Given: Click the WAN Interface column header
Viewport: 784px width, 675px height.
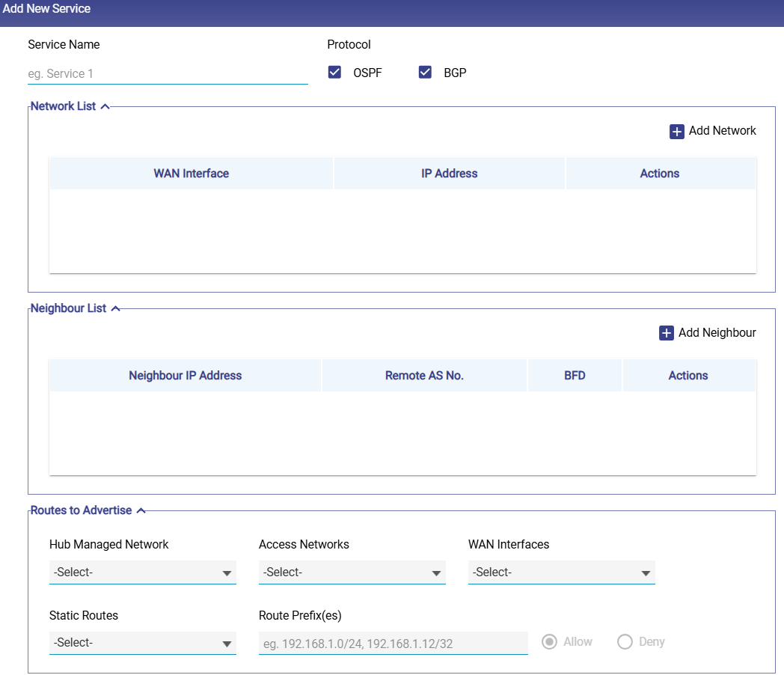Looking at the screenshot, I should [x=192, y=174].
